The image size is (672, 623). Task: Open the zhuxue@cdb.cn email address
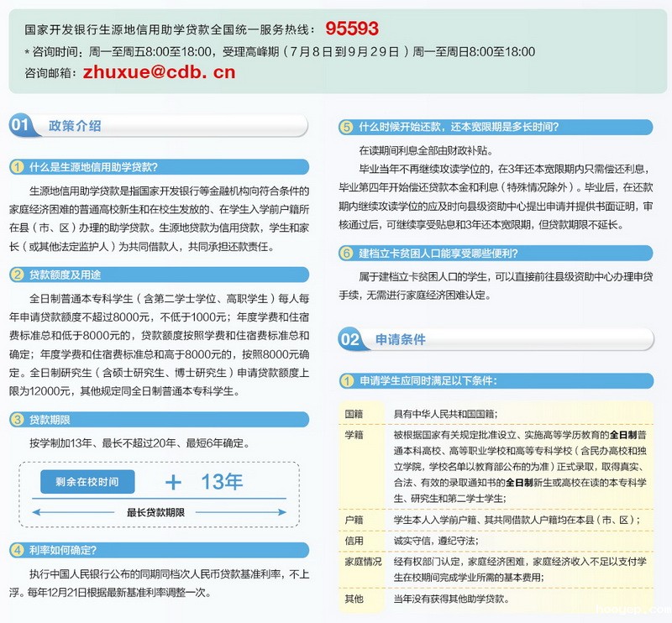tap(159, 72)
